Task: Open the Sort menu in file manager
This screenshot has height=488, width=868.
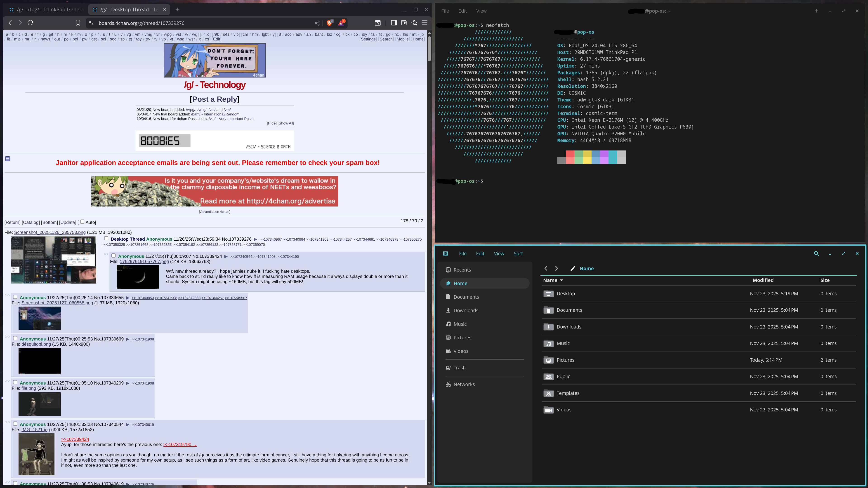Action: (x=518, y=253)
